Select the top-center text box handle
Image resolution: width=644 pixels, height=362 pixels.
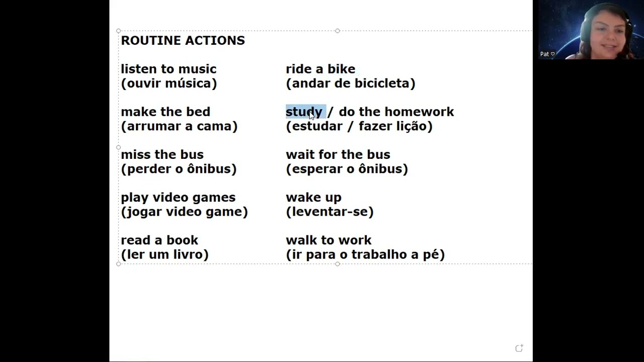pyautogui.click(x=338, y=31)
